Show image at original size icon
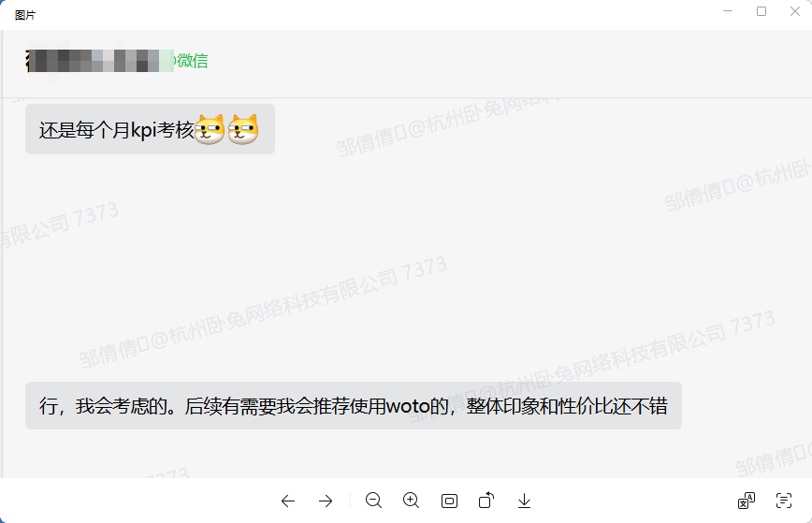 click(x=449, y=501)
